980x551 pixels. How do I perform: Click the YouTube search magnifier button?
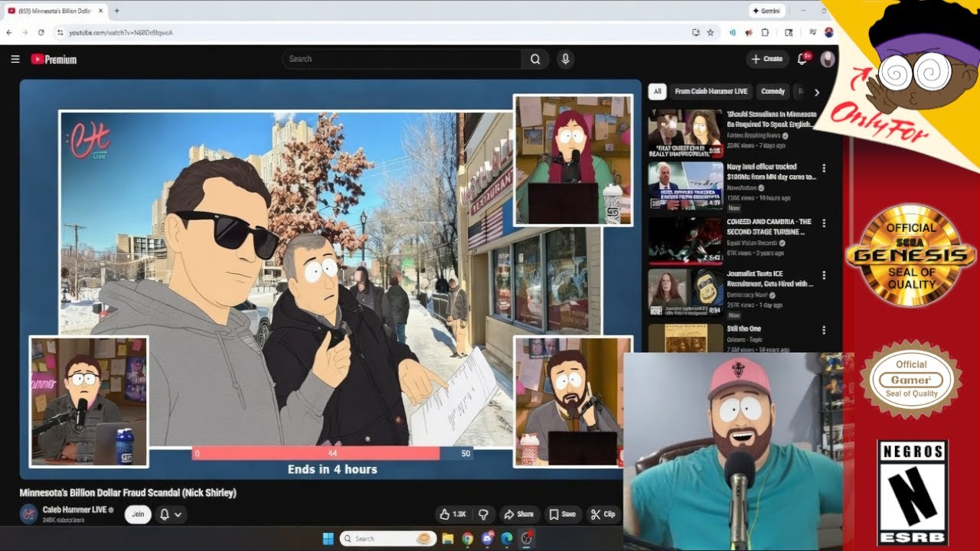tap(535, 59)
